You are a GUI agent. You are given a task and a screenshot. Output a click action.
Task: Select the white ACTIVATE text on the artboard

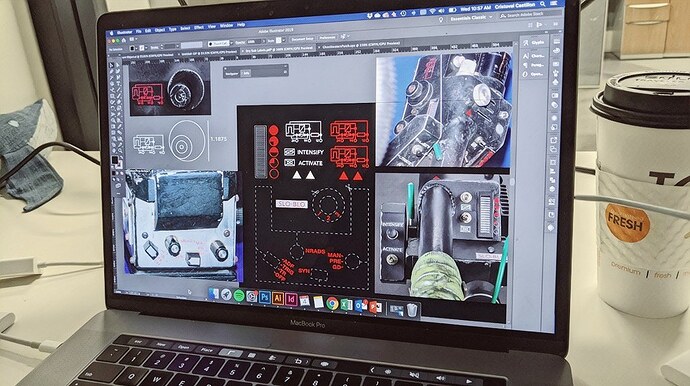pyautogui.click(x=310, y=163)
